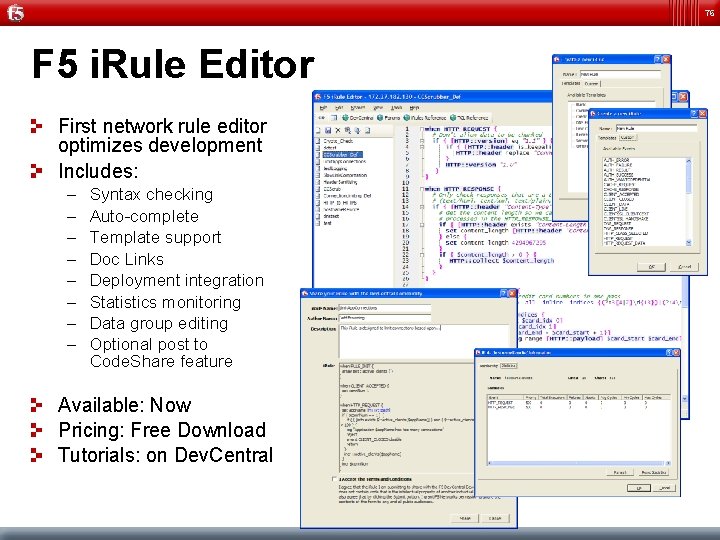Click the help button of the share dialog

point(504,293)
